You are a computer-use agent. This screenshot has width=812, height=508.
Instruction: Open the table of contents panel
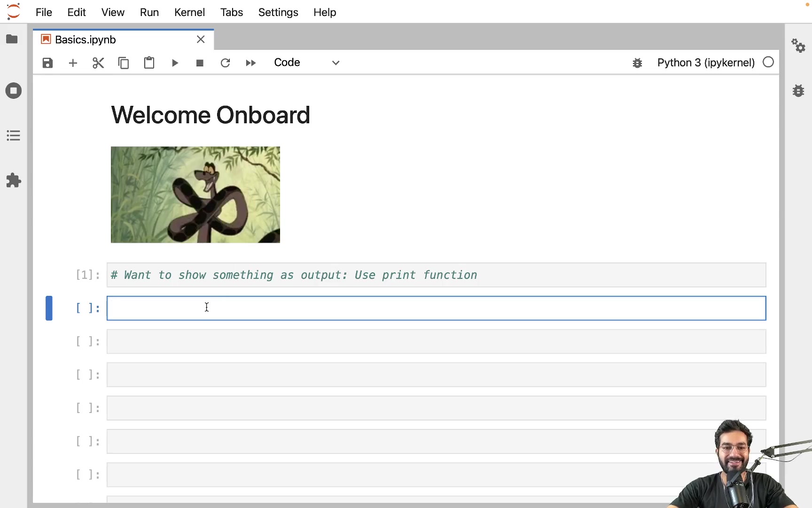[x=13, y=135]
